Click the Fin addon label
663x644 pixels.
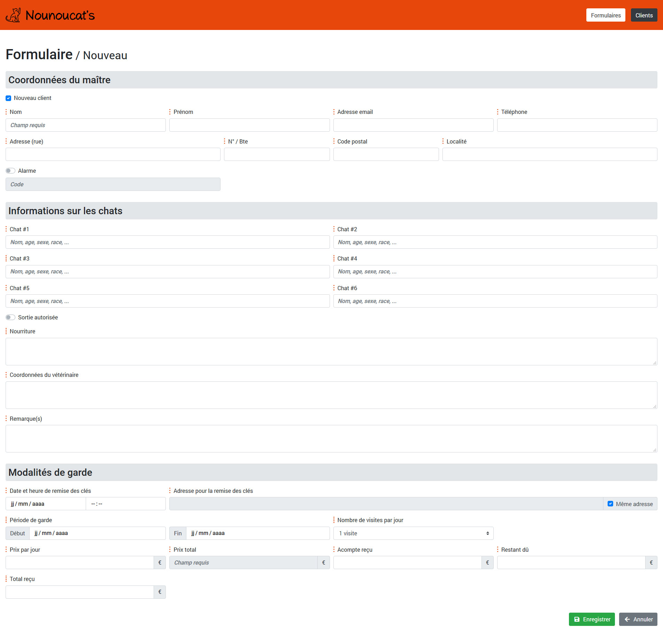(x=178, y=533)
